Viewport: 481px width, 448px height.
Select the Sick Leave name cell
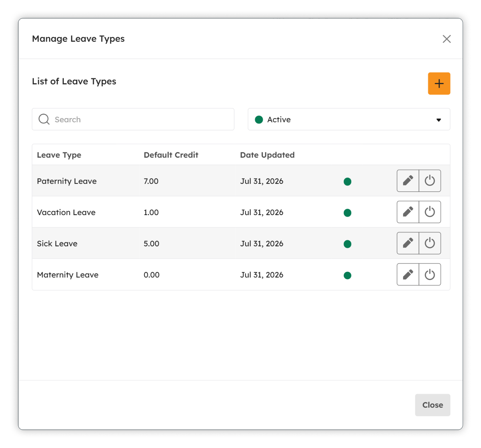[x=57, y=244]
